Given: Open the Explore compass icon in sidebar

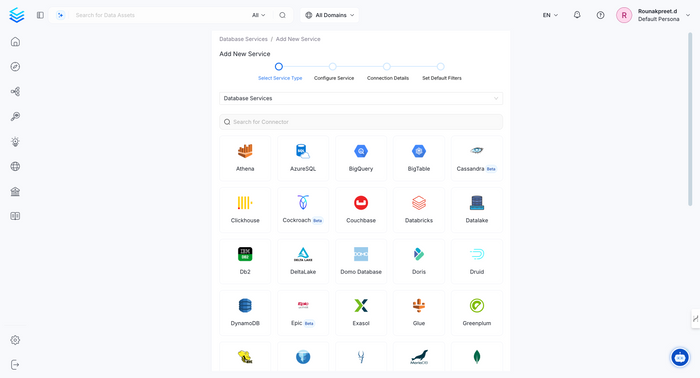Looking at the screenshot, I should pyautogui.click(x=15, y=67).
